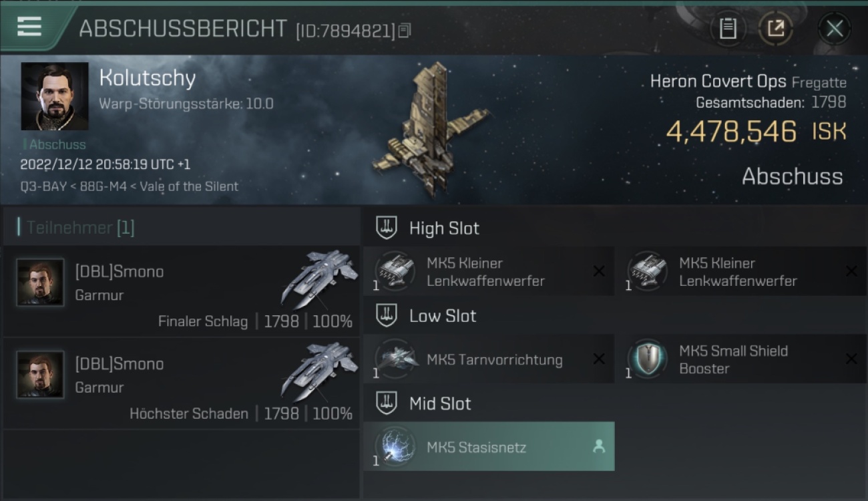Viewport: 868px width, 501px height.
Task: Click the High Slot shield icon
Action: [387, 228]
